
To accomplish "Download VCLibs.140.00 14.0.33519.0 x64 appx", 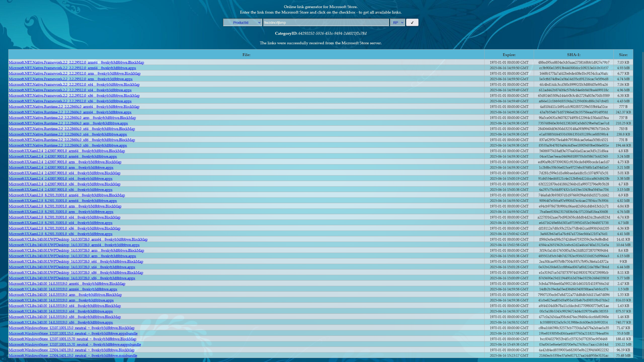I will 61,311.
